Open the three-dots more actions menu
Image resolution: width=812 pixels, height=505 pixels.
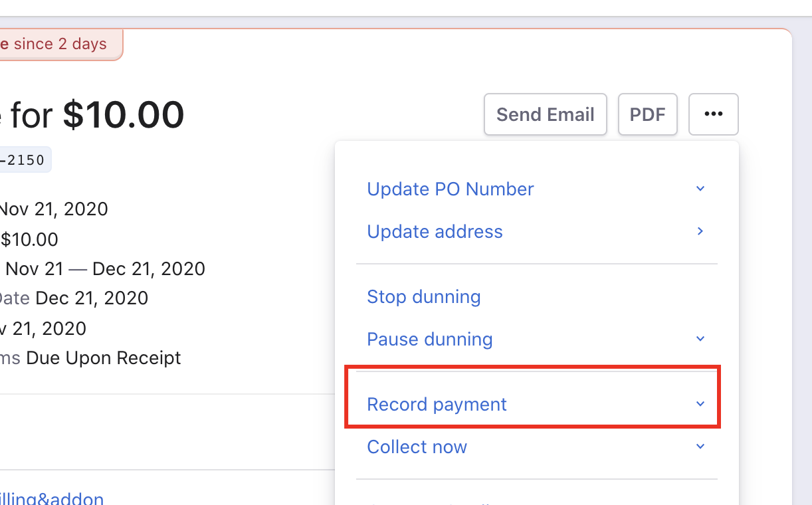[713, 114]
